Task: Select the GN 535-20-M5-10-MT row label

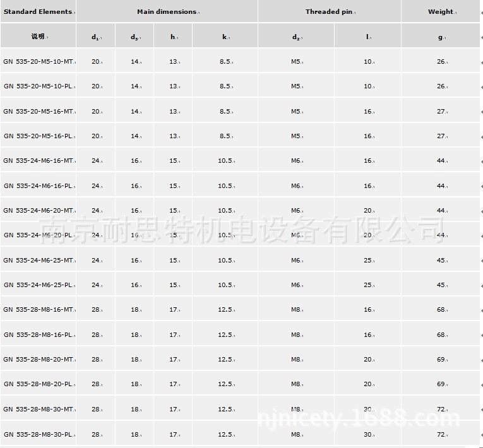Action: coord(39,62)
